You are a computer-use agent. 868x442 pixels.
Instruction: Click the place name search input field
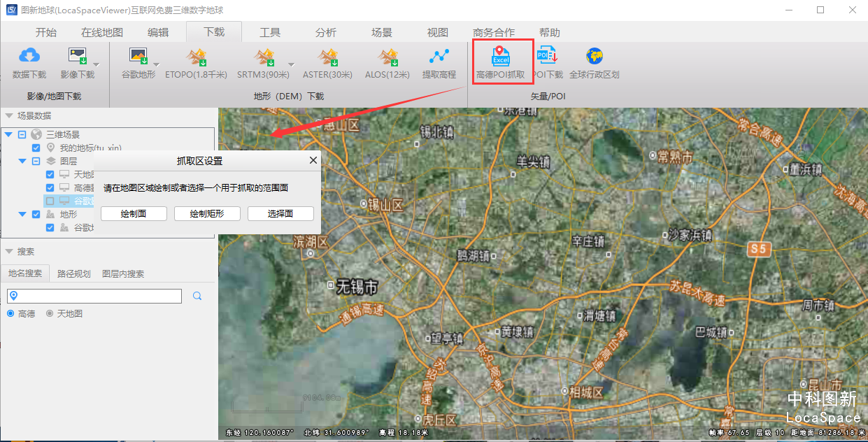94,296
